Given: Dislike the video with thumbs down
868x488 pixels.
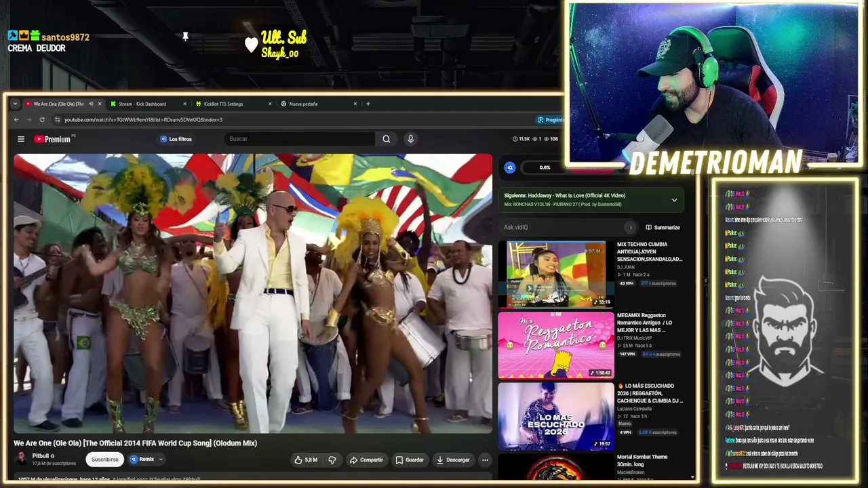Looking at the screenshot, I should tap(332, 460).
